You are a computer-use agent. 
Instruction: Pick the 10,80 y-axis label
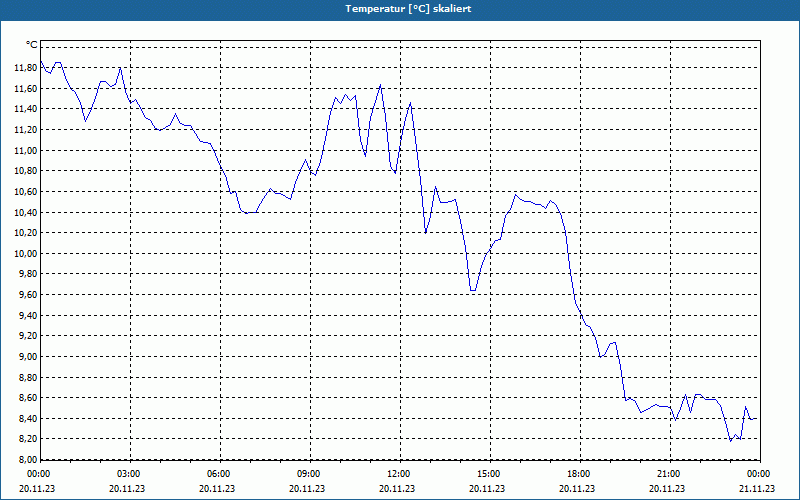27,170
